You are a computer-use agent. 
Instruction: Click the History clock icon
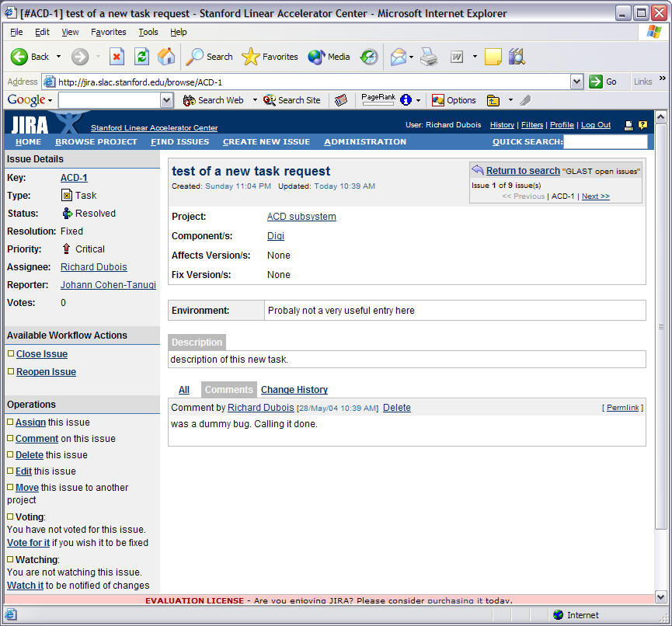pyautogui.click(x=369, y=57)
